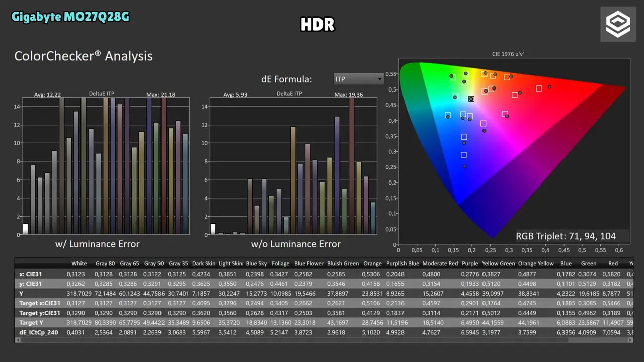This screenshot has height=362, width=644.
Task: Select the Gray 35 column header
Action: click(x=178, y=264)
